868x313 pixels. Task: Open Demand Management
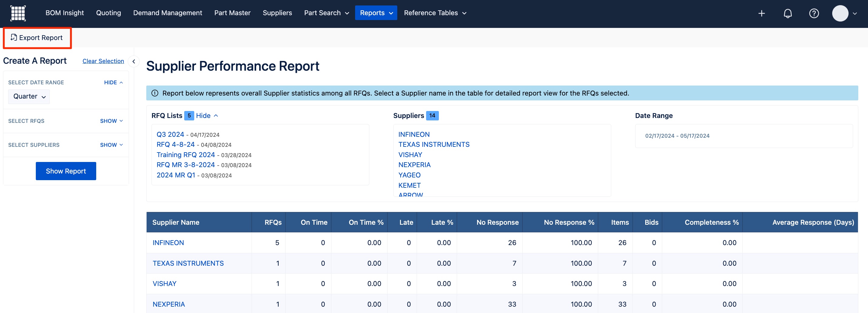tap(168, 13)
